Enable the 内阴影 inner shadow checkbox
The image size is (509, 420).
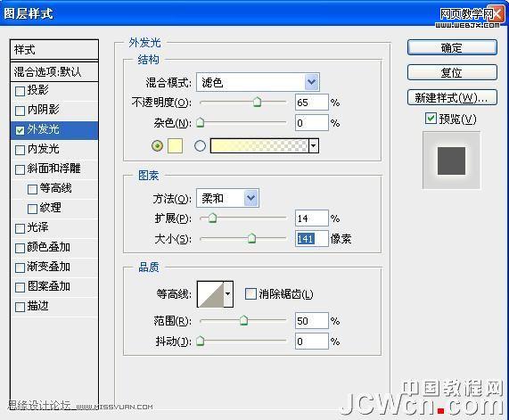click(x=20, y=111)
